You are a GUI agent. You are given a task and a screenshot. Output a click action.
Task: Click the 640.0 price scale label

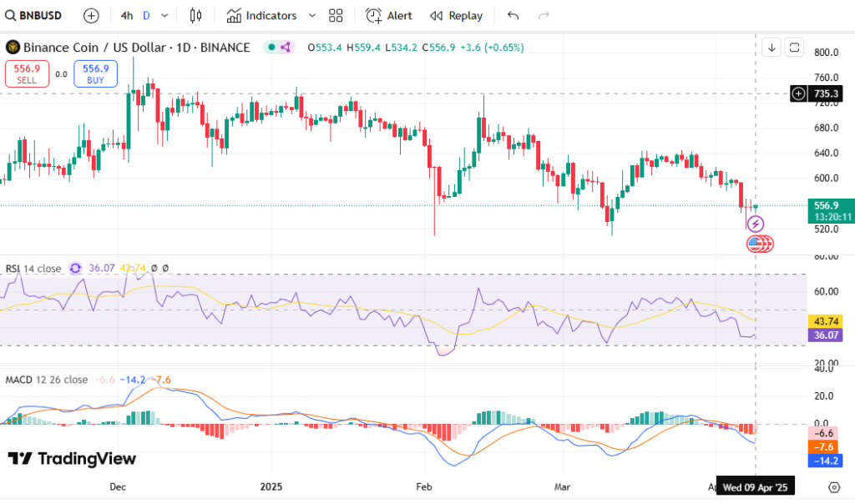pos(826,153)
